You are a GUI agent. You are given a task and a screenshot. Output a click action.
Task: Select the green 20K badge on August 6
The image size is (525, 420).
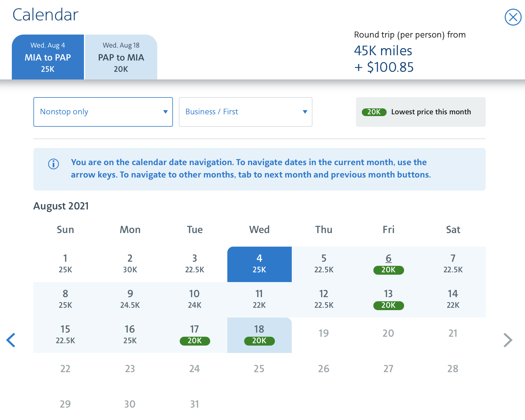click(x=388, y=270)
